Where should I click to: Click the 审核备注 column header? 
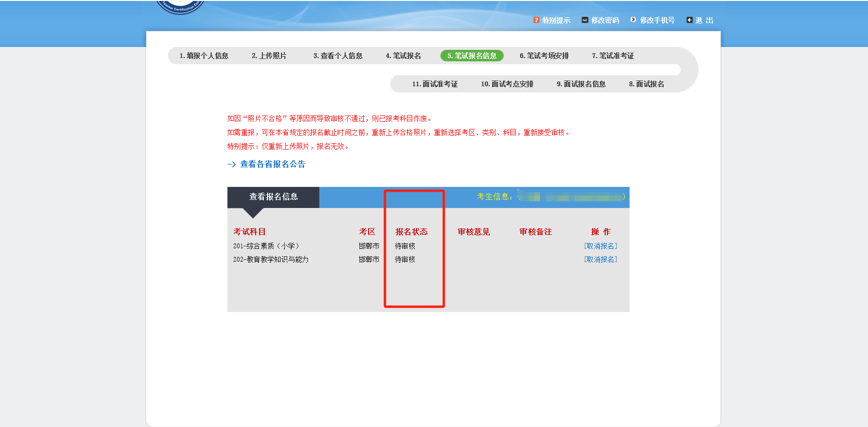(x=536, y=231)
